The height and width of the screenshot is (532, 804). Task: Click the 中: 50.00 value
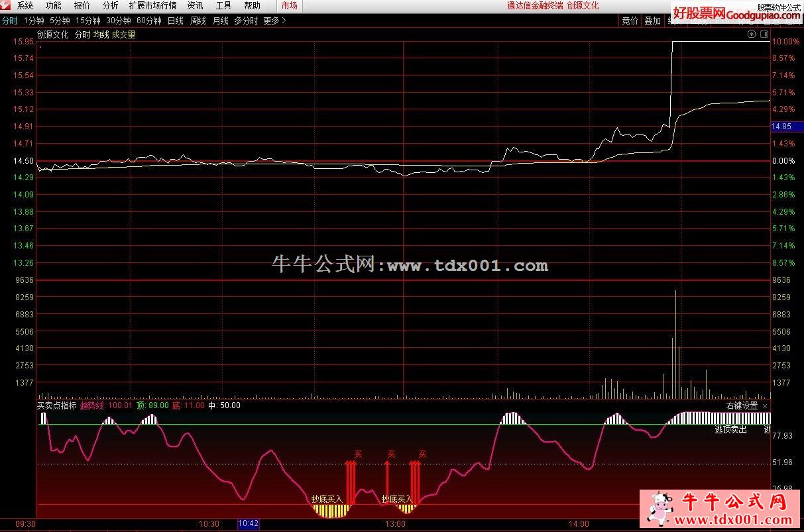(224, 405)
